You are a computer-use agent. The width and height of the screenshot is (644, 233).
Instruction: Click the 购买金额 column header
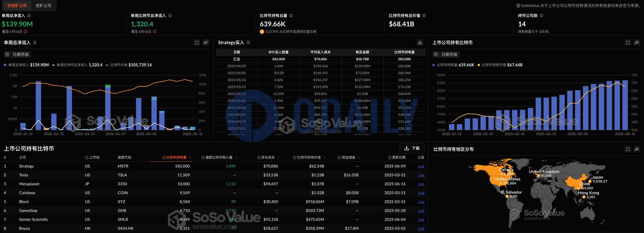(362, 52)
